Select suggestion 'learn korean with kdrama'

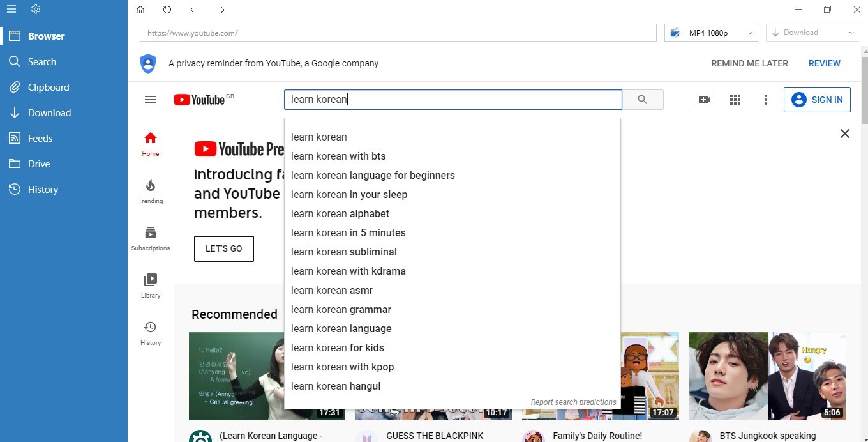tap(453, 271)
